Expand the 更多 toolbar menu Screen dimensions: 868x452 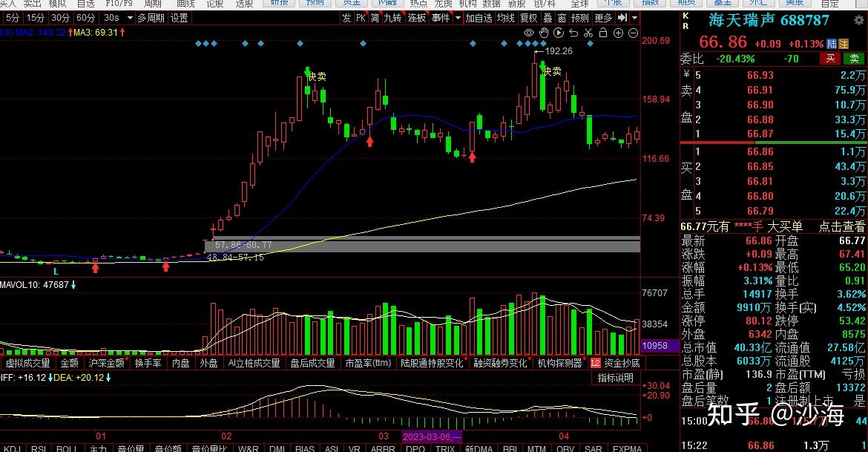[x=603, y=18]
